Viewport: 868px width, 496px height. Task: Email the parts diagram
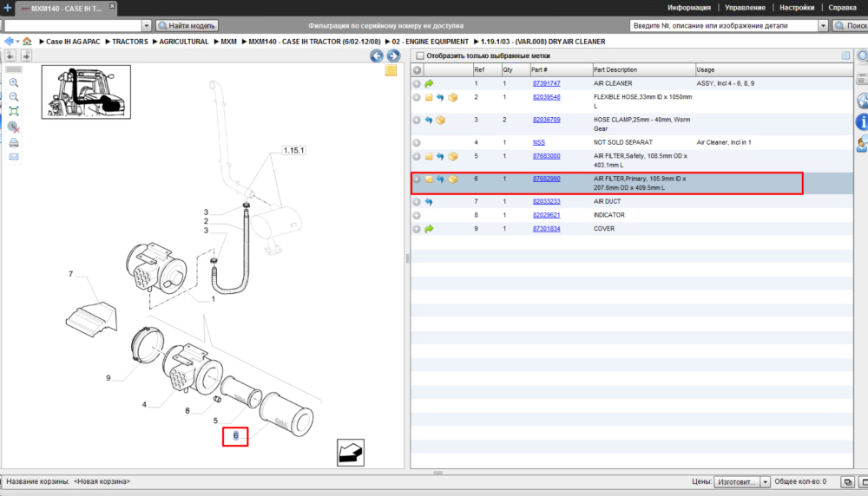coord(14,157)
